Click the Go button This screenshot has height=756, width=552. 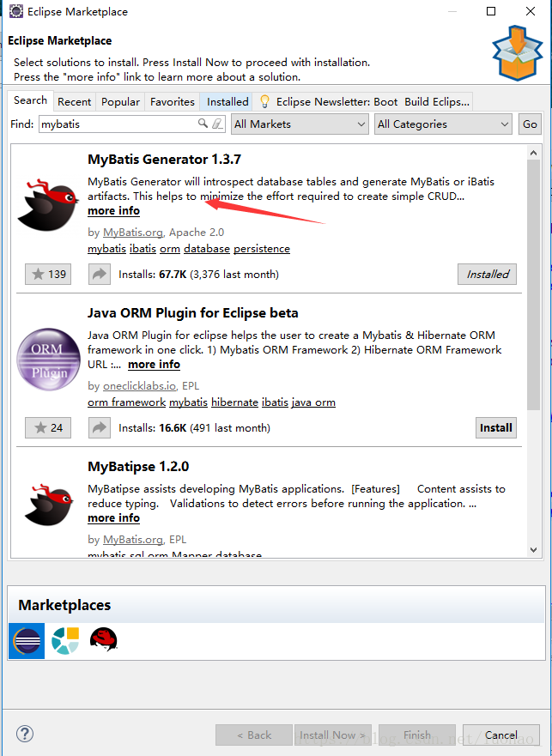pyautogui.click(x=530, y=124)
